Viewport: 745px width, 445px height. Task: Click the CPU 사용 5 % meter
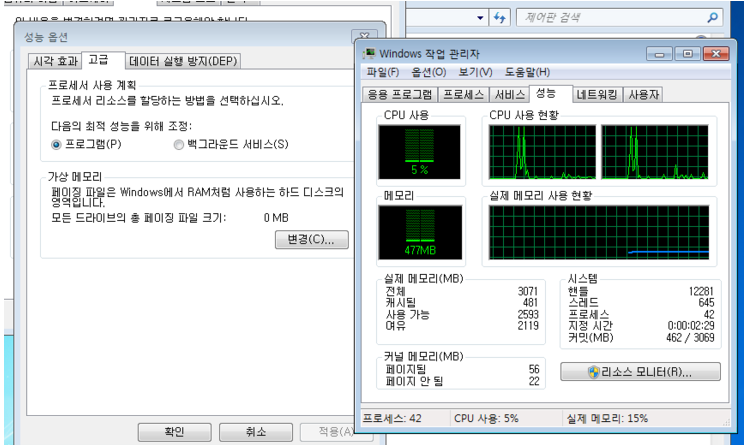click(420, 152)
